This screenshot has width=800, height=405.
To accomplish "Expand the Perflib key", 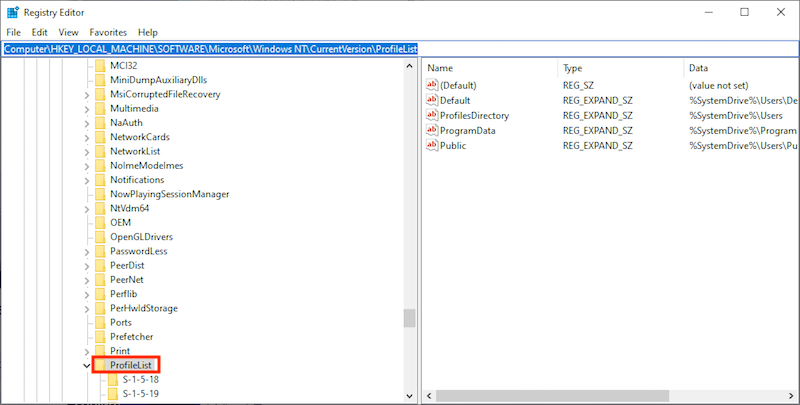I will tap(87, 295).
